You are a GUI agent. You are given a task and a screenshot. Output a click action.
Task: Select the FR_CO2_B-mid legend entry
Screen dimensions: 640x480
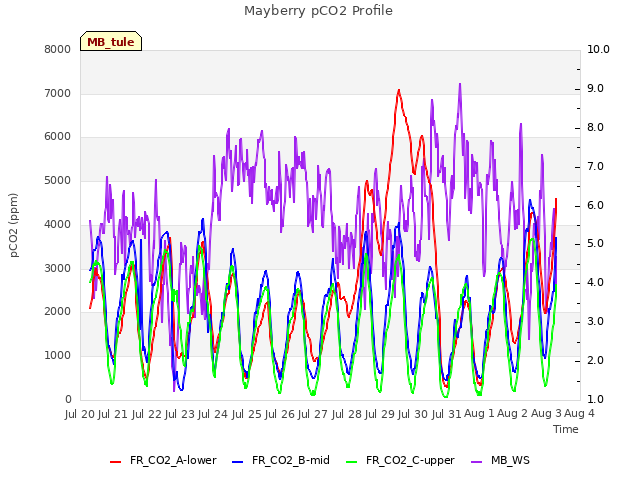(281, 460)
